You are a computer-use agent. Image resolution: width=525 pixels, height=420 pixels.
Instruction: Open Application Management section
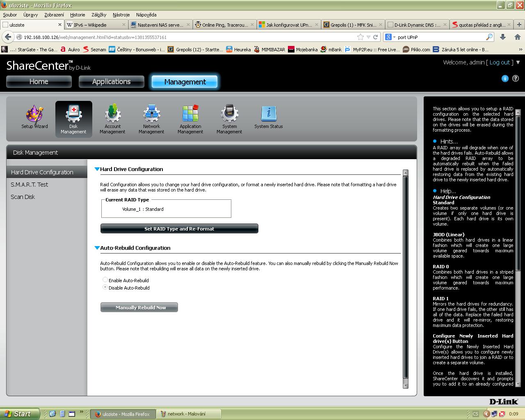pyautogui.click(x=190, y=119)
